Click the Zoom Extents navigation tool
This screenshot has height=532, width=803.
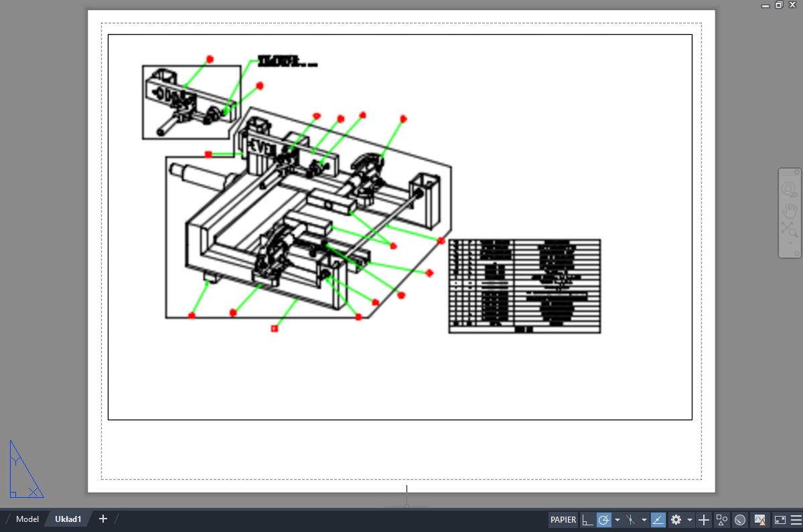tap(789, 229)
